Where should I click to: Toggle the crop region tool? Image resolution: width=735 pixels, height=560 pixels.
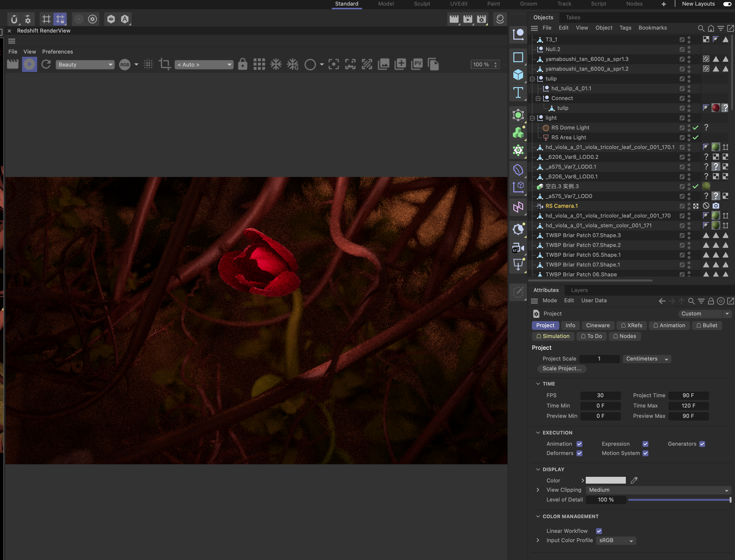point(165,64)
